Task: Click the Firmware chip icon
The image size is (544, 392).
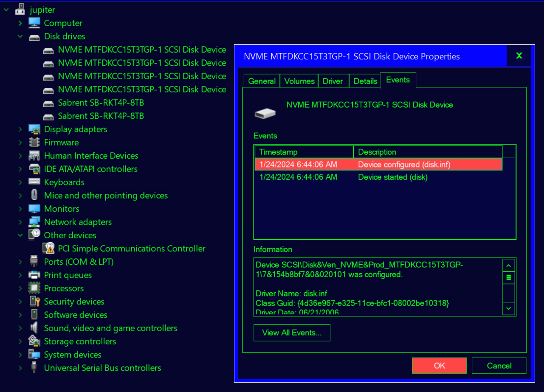Action: coord(34,142)
